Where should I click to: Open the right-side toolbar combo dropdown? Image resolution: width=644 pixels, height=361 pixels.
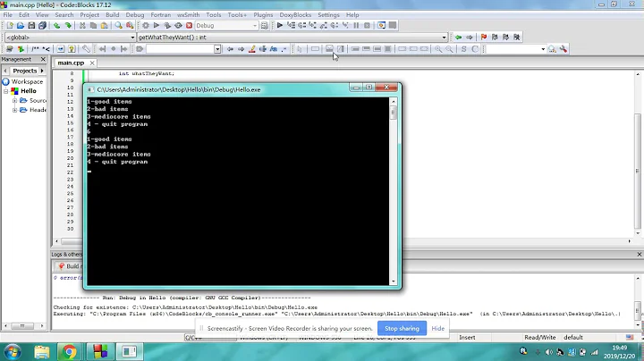pos(543,49)
